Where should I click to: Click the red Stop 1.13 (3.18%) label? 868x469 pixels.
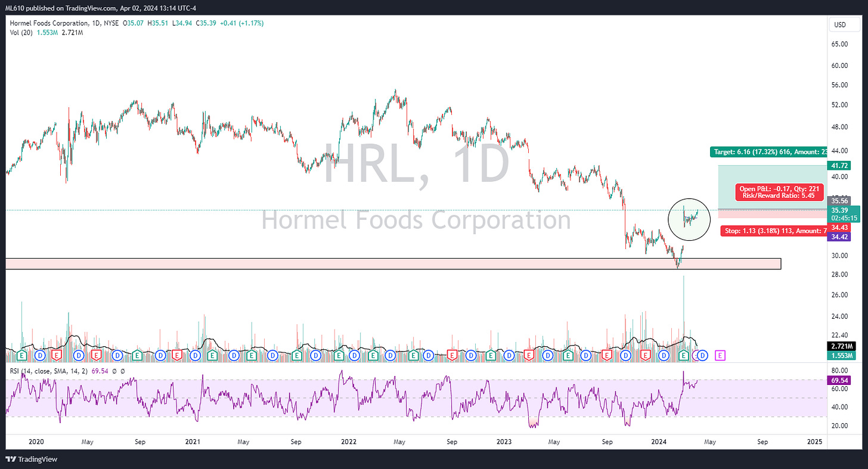[x=773, y=231]
